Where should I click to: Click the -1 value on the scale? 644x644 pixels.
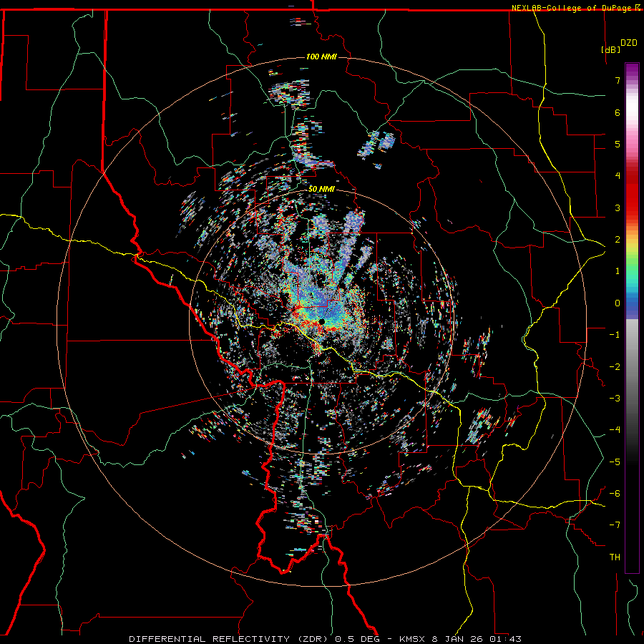(x=615, y=335)
